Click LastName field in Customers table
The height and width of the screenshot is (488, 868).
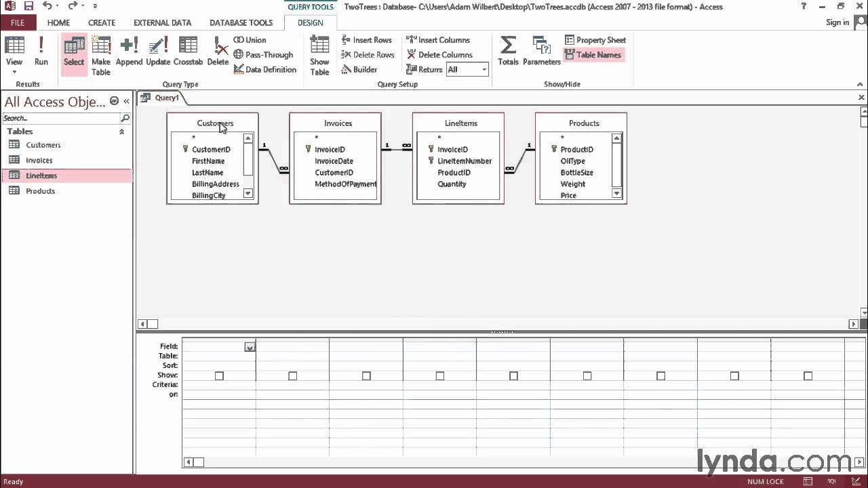[208, 173]
